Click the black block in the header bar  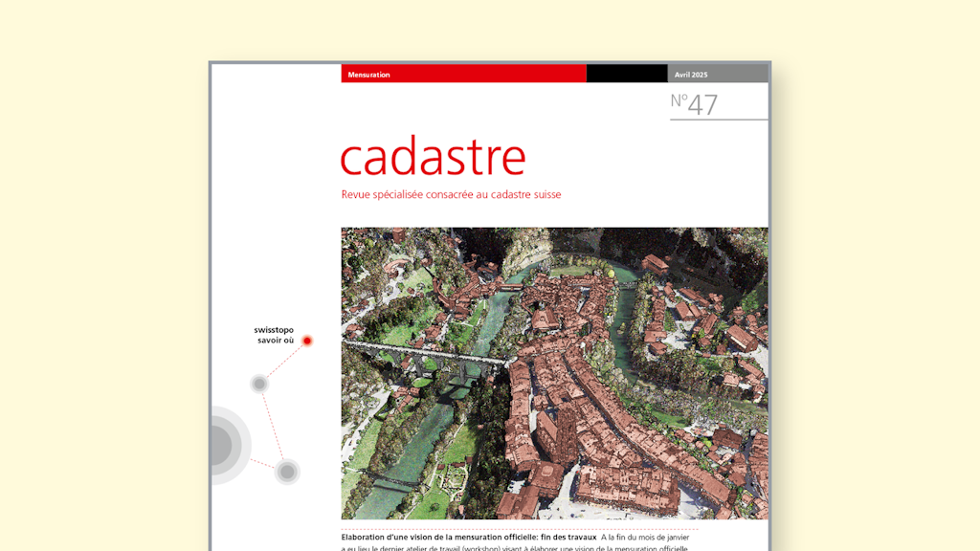coord(627,74)
